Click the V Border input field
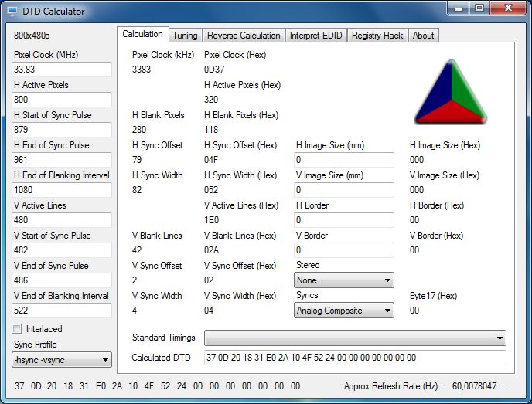Screen dimensions: 532x404 (344, 250)
